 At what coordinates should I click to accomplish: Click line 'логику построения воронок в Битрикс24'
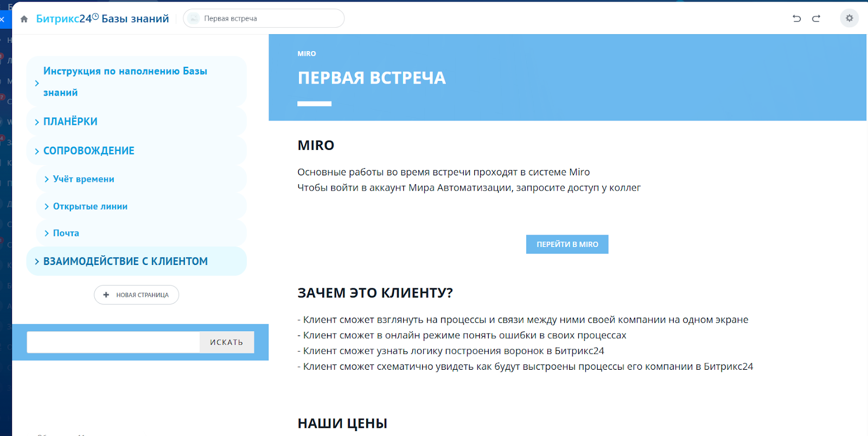(451, 351)
